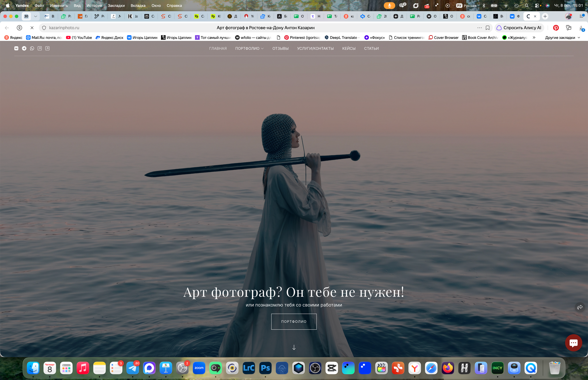Open the VK social icon on the site
588x380 pixels.
click(16, 48)
